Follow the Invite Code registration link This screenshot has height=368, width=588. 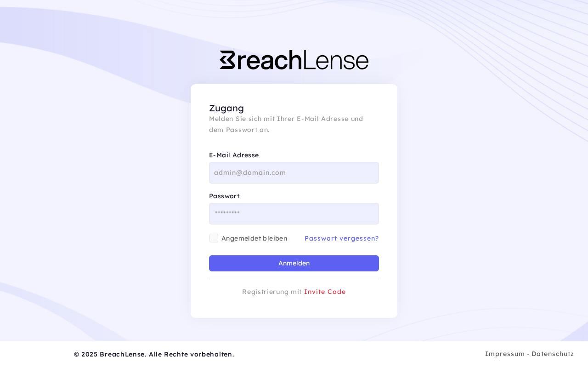pos(325,292)
